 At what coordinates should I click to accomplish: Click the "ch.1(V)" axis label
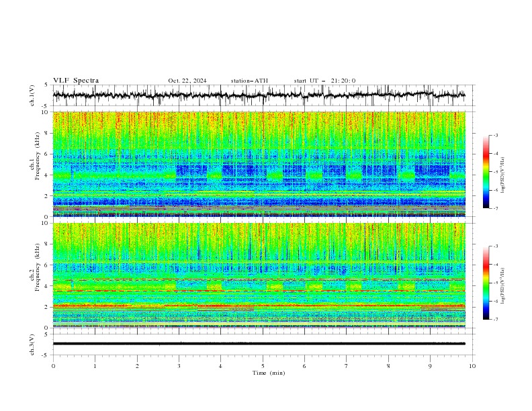[x=32, y=95]
